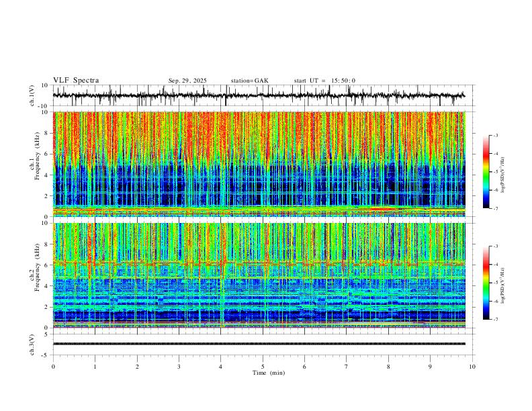Screen dimensions: 532x411
Task: Click the "ch.3(V)" axis label
Action: pyautogui.click(x=32, y=345)
